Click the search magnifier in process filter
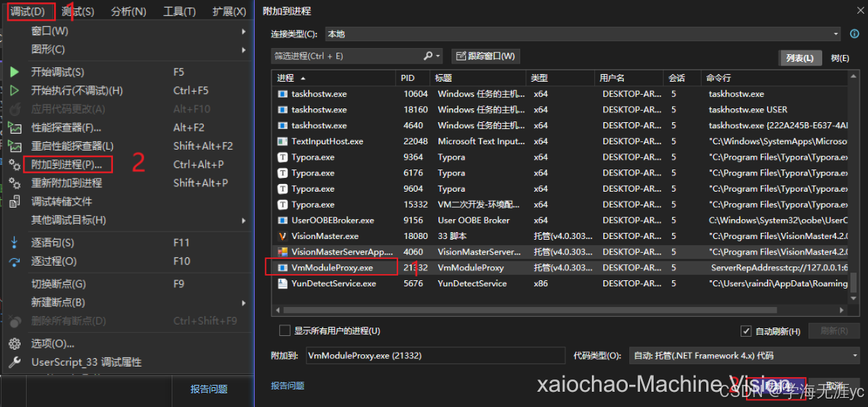The image size is (868, 407). tap(428, 56)
